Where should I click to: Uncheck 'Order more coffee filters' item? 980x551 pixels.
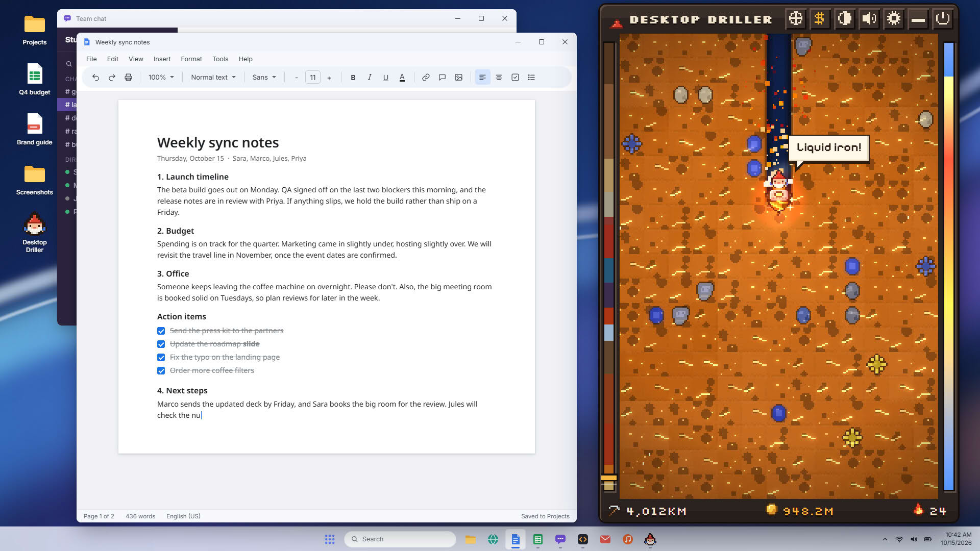[161, 371]
